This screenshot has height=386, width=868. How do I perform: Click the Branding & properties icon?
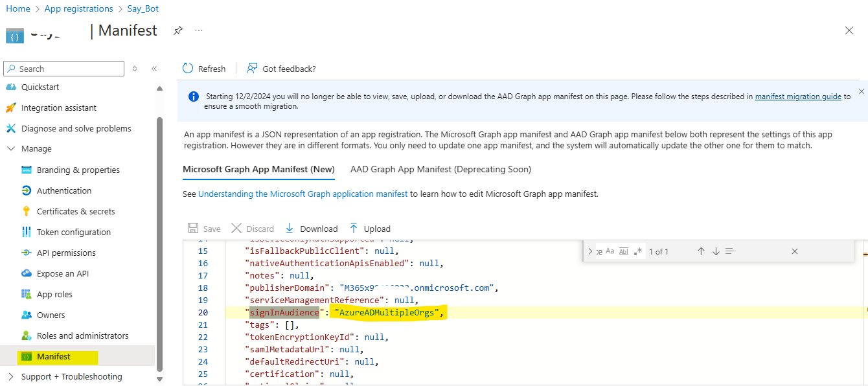coord(27,170)
